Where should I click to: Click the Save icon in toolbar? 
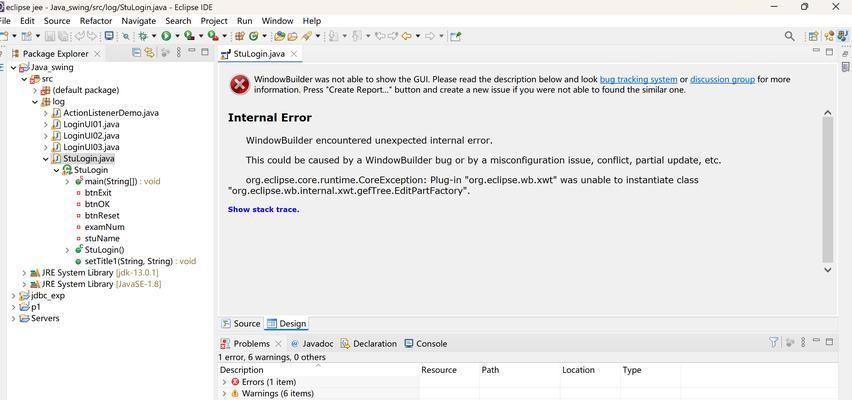50,36
